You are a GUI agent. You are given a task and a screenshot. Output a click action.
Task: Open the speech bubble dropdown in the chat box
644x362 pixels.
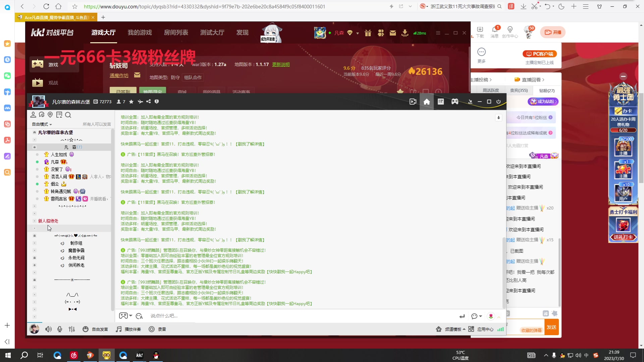point(477,316)
